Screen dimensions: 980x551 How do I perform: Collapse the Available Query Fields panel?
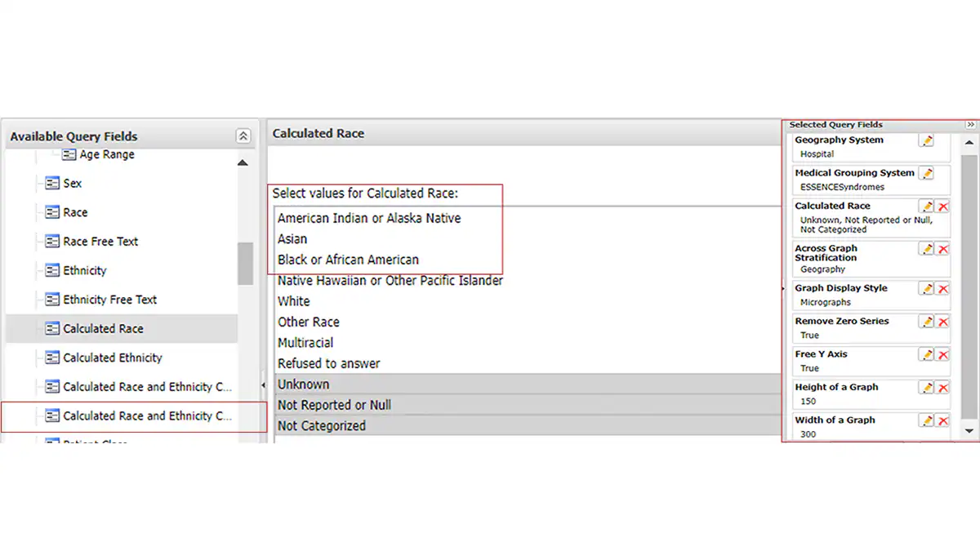coord(243,136)
